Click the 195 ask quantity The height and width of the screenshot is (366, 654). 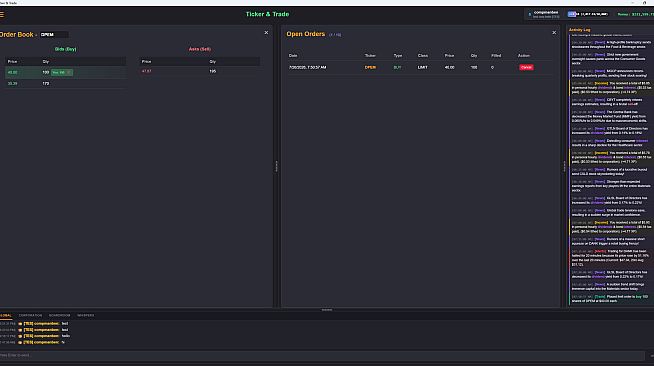213,71
